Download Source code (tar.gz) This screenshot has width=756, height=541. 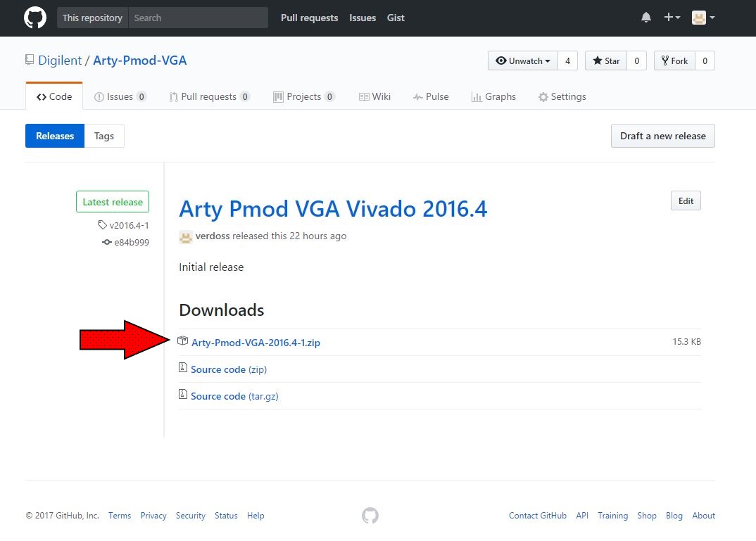pos(234,396)
